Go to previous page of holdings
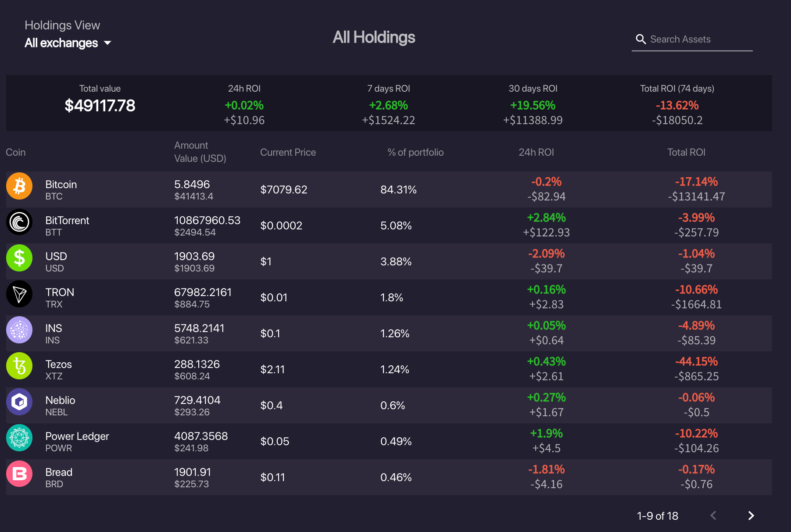The width and height of the screenshot is (791, 532). (713, 515)
